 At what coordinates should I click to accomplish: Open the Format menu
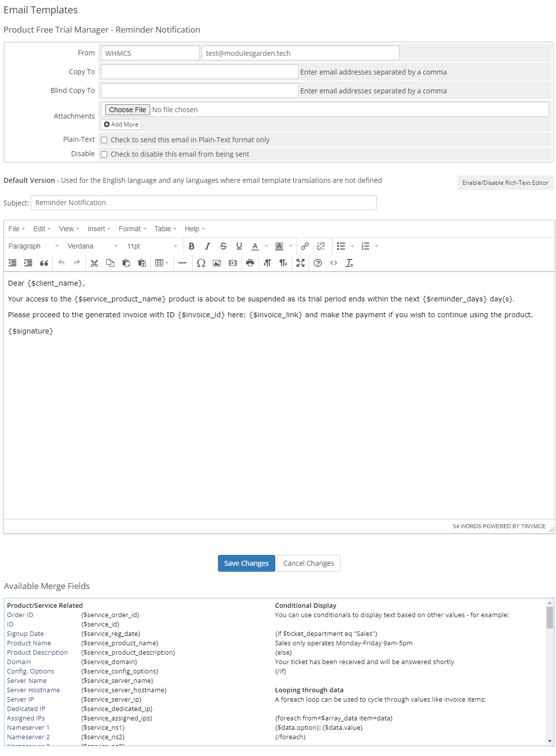(132, 229)
